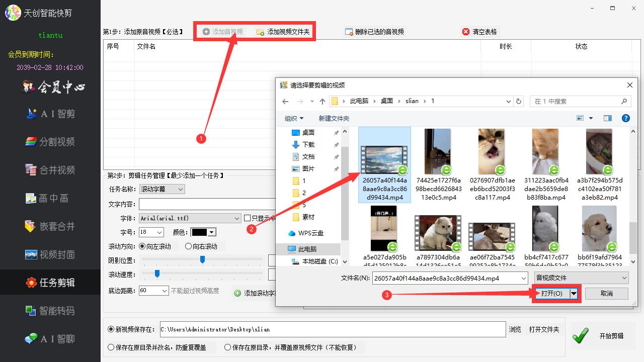This screenshot has width=644, height=362.
Task: Open the 任务名称 滚动字幕 dropdown
Action: pos(162,189)
